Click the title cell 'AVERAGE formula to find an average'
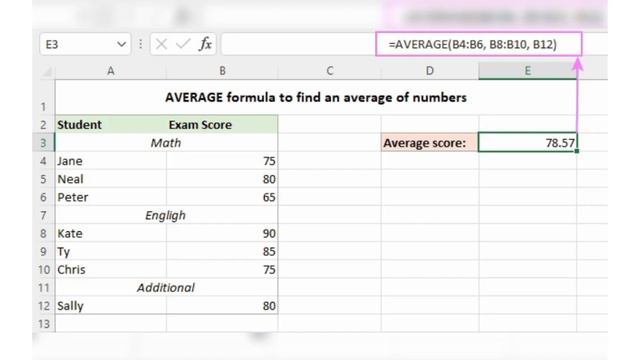This screenshot has width=640, height=360. tap(316, 98)
